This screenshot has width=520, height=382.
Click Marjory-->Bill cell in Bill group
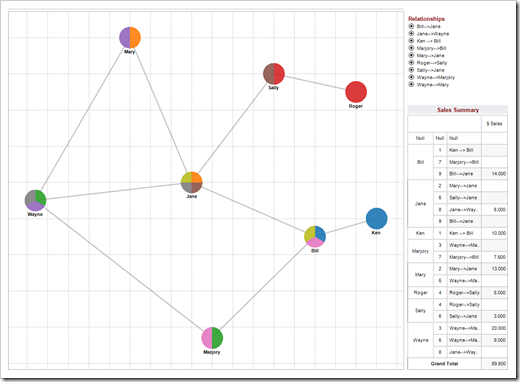464,162
